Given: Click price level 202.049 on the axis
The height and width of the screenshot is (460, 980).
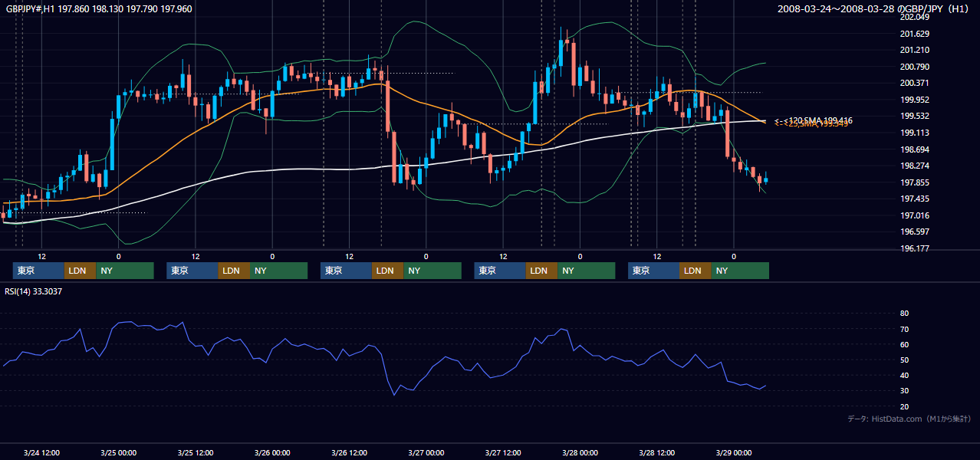Looking at the screenshot, I should 916,17.
